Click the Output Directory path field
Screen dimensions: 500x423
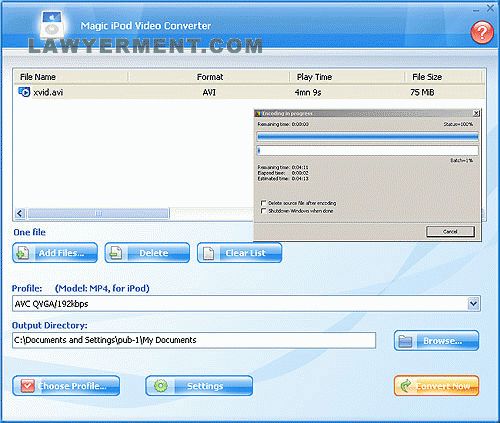pos(194,340)
